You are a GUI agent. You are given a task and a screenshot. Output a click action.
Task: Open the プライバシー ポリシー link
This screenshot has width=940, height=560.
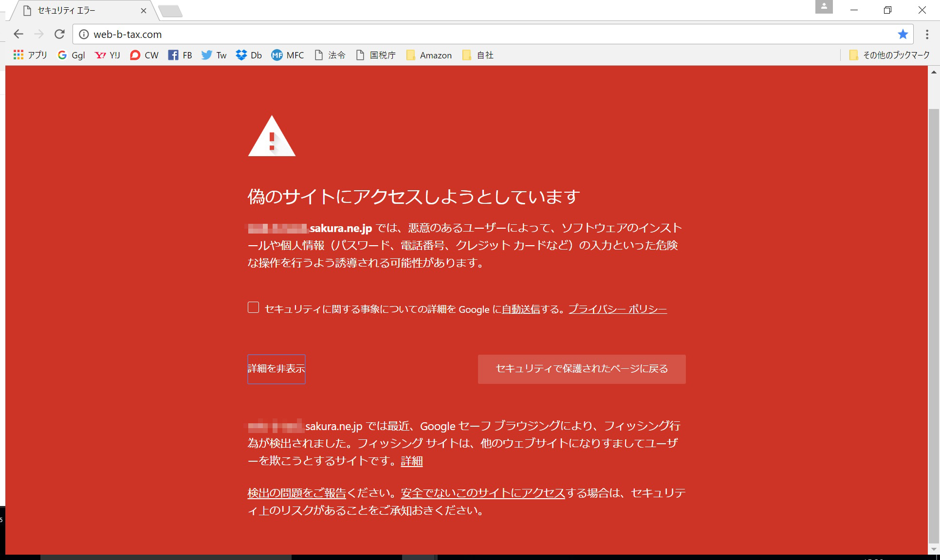[x=618, y=308]
